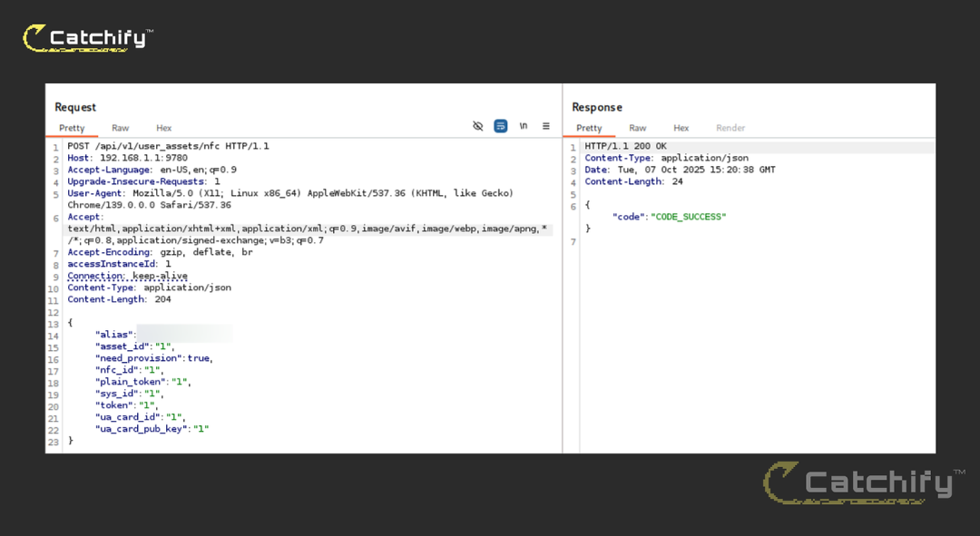The image size is (980, 536).
Task: Click the Catchify watermark logo at bottom right
Action: pos(865,482)
